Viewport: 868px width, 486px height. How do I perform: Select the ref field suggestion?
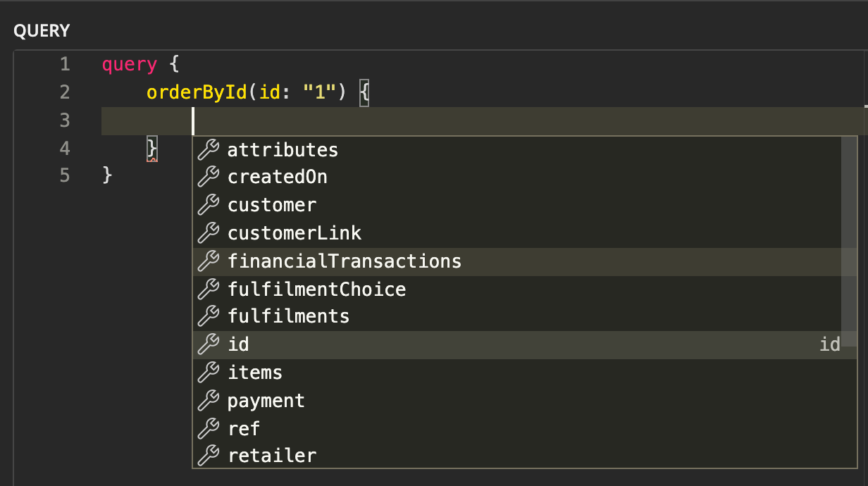tap(244, 428)
